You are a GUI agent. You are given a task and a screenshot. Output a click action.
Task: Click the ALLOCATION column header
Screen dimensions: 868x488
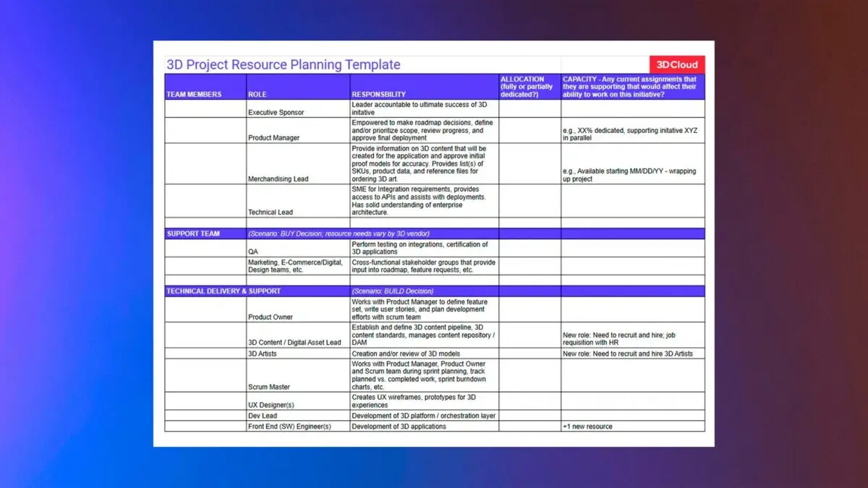tap(530, 87)
